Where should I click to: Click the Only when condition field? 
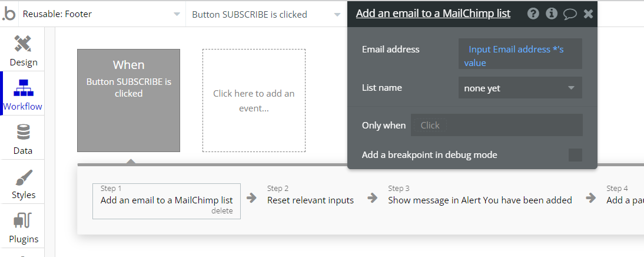coord(497,125)
